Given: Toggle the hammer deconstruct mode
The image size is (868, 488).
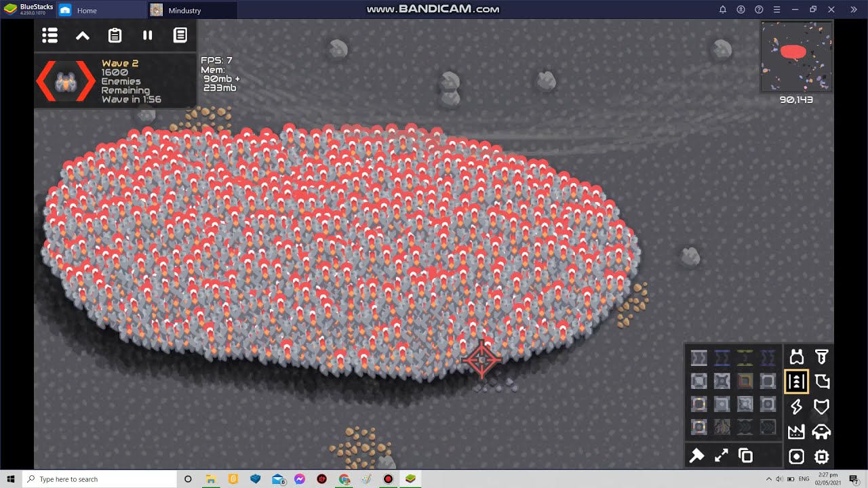Looking at the screenshot, I should 696,456.
